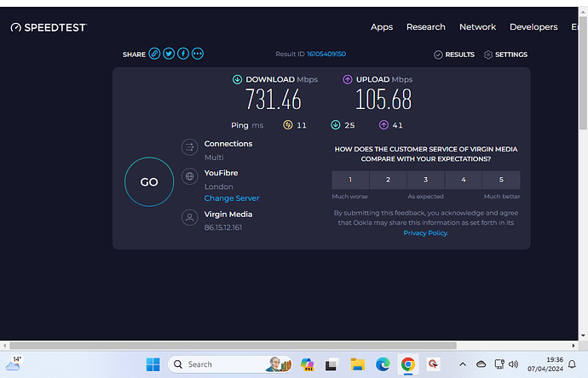Open more share options ellipsis icon
The width and height of the screenshot is (588, 378).
[198, 54]
